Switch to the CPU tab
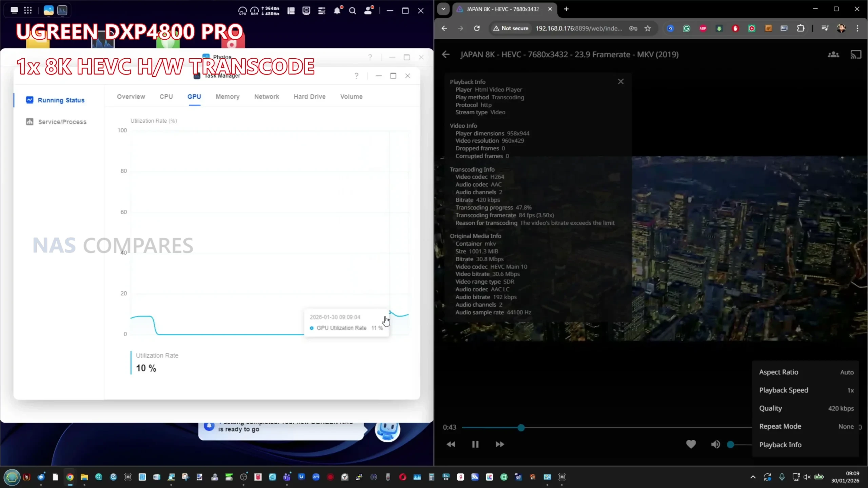The image size is (868, 488). pos(166,97)
